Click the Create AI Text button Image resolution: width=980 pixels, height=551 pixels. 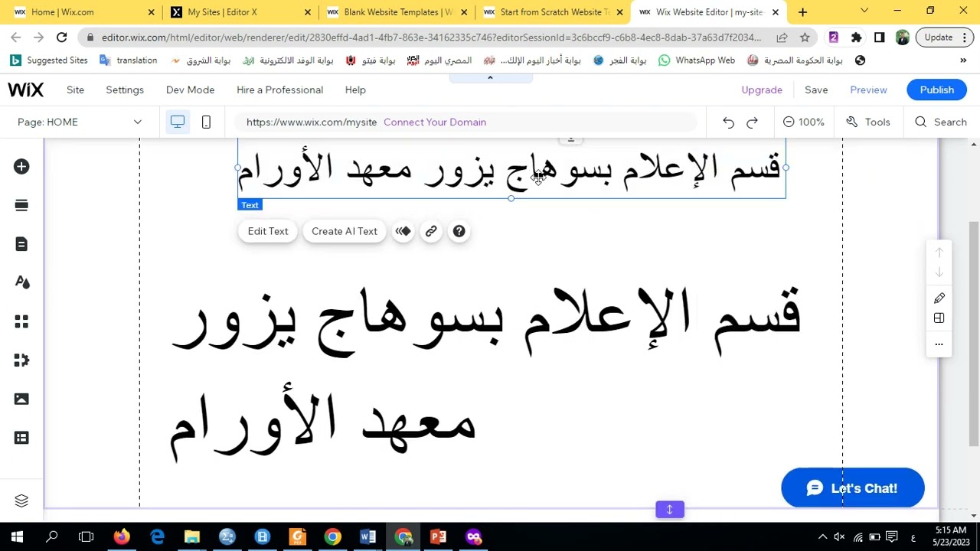(345, 231)
